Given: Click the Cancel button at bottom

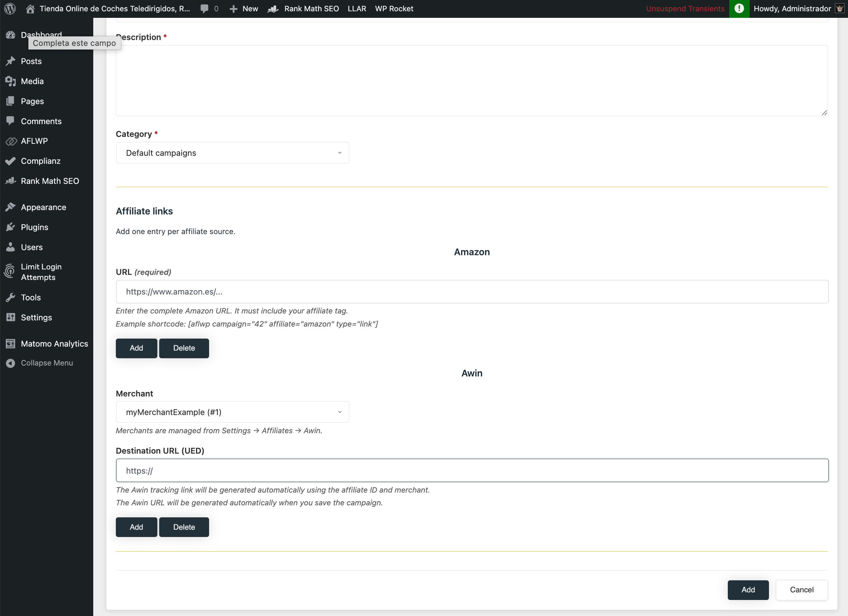Looking at the screenshot, I should (801, 590).
